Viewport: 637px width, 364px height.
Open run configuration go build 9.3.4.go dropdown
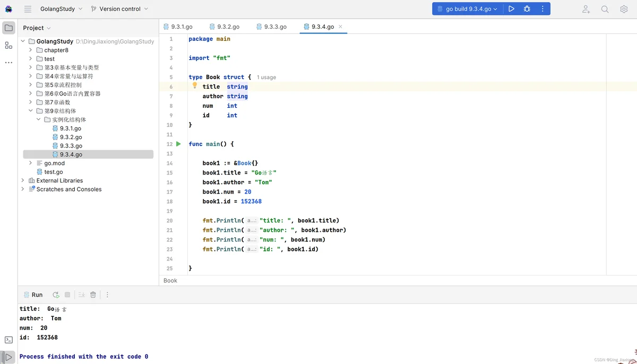468,9
